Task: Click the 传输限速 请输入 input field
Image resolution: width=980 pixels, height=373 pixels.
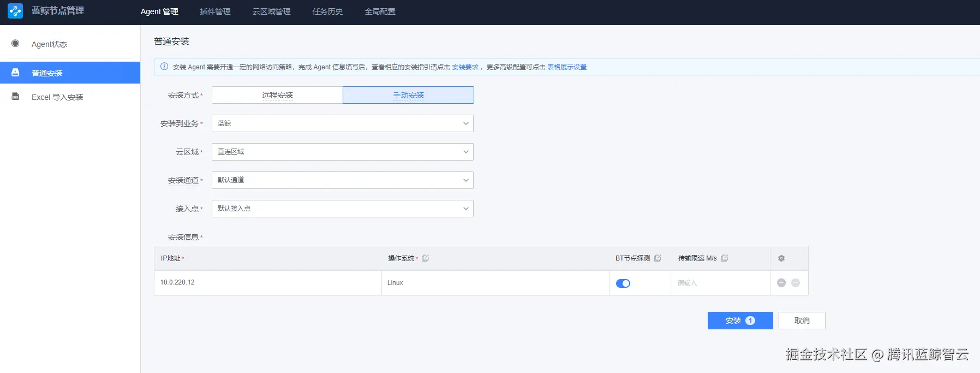Action: coord(721,283)
